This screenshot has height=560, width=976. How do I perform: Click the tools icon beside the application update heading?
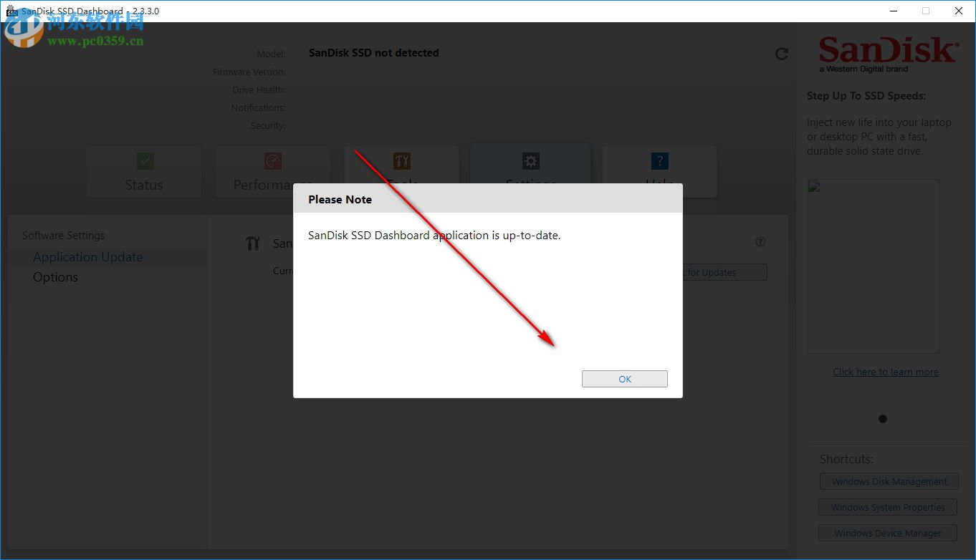[x=252, y=243]
